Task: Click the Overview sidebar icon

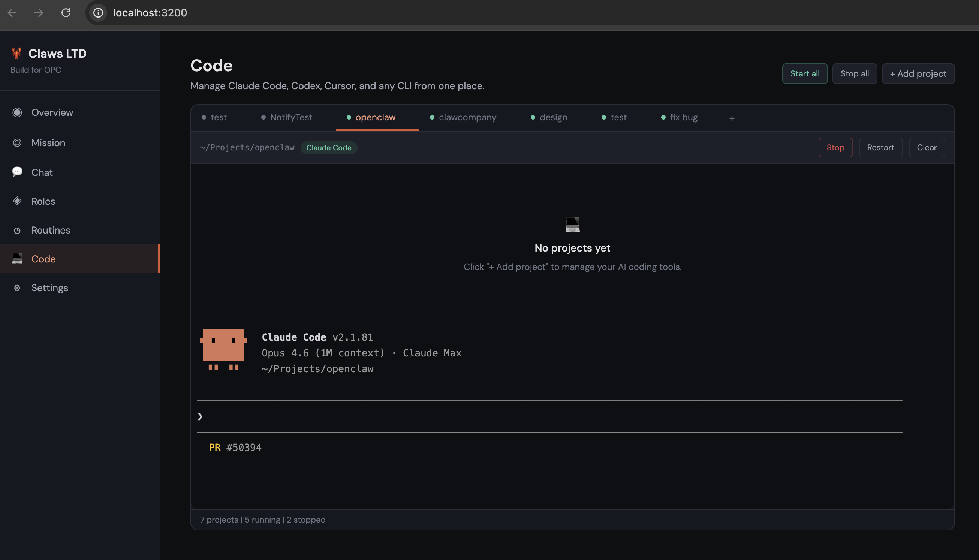Action: pos(17,112)
